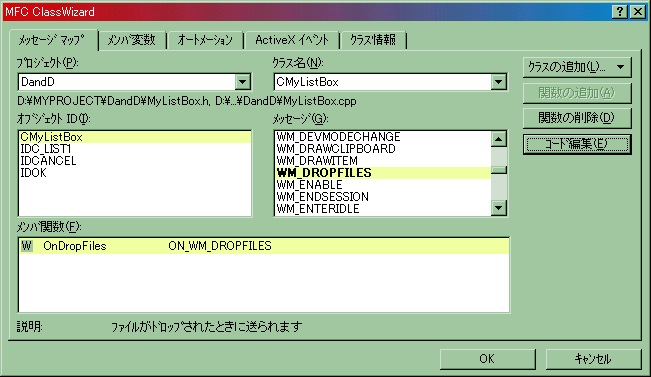Select WM_DEVMODECHANGE message
Viewport: 651px width, 377px height.
[x=383, y=137]
